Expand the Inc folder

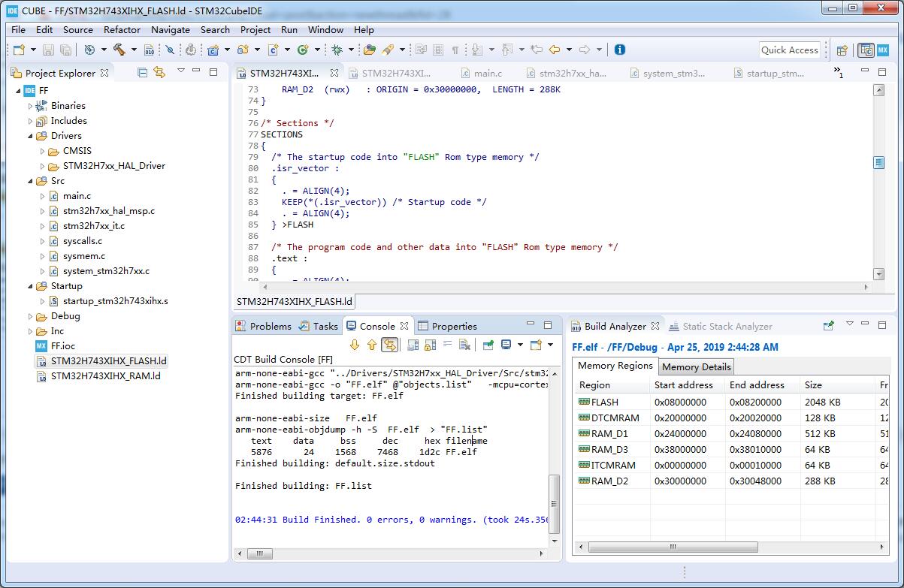[31, 330]
